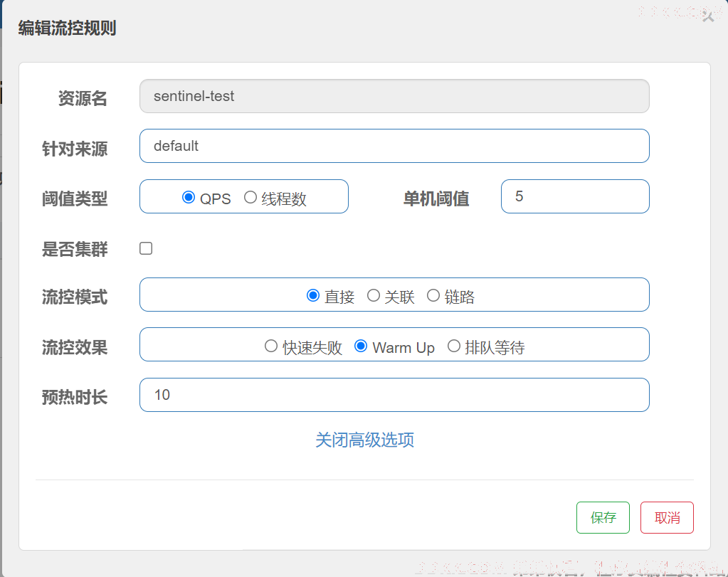The image size is (728, 577).
Task: Close the edit flow rule dialog
Action: click(708, 18)
